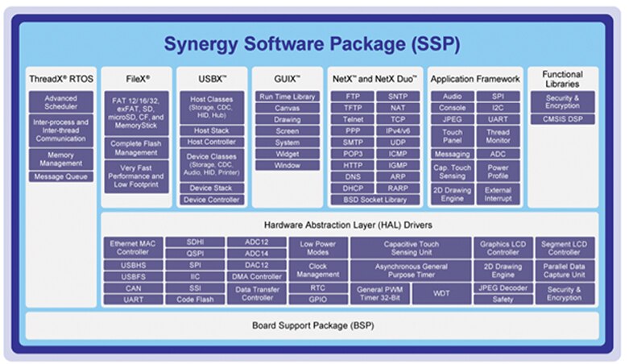
Task: Select the BSD Socket Library block
Action: [375, 200]
